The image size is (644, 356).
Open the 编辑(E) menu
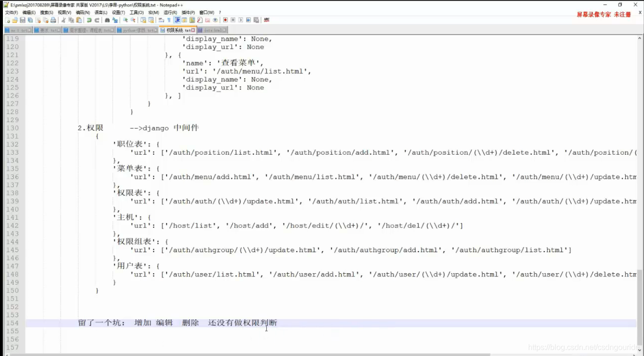click(x=29, y=12)
